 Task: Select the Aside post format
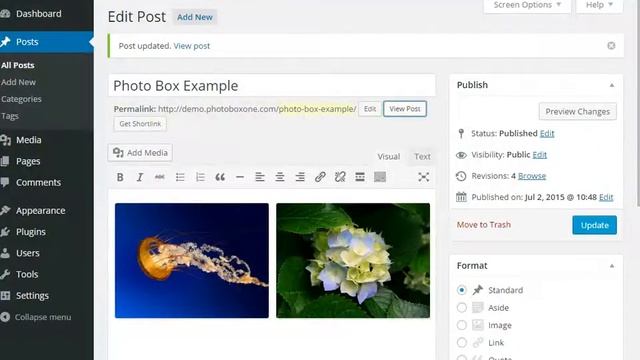[462, 308]
